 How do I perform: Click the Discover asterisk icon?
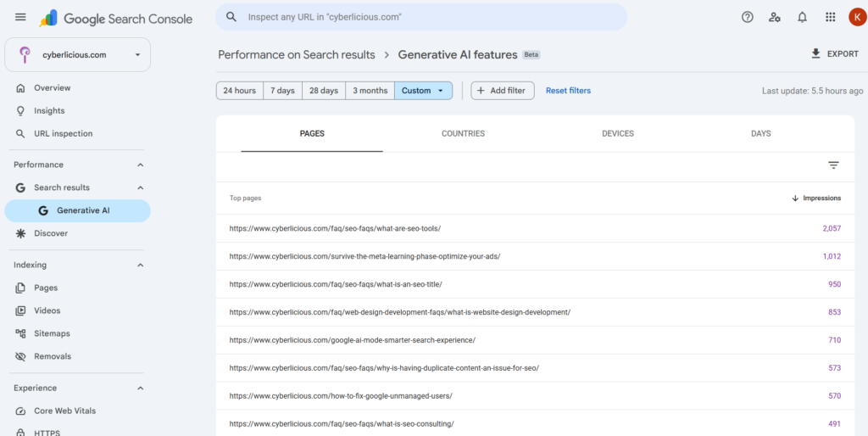point(20,233)
